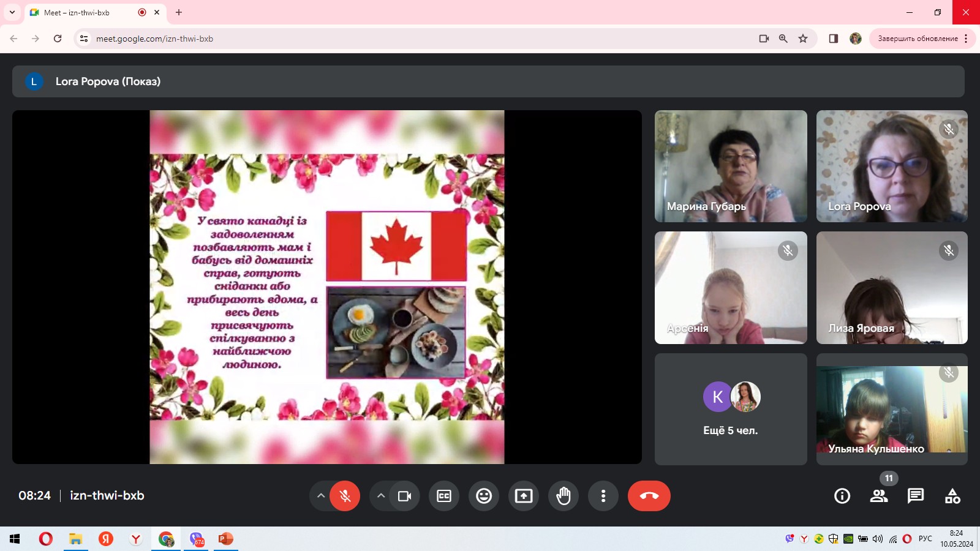This screenshot has width=980, height=551.
Task: Unmute the microphone
Action: (x=345, y=496)
